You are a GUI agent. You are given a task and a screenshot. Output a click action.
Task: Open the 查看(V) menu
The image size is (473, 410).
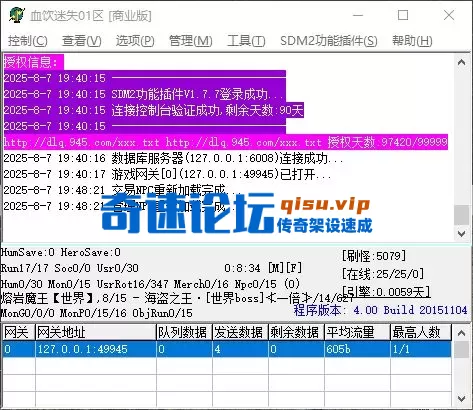[x=82, y=41]
